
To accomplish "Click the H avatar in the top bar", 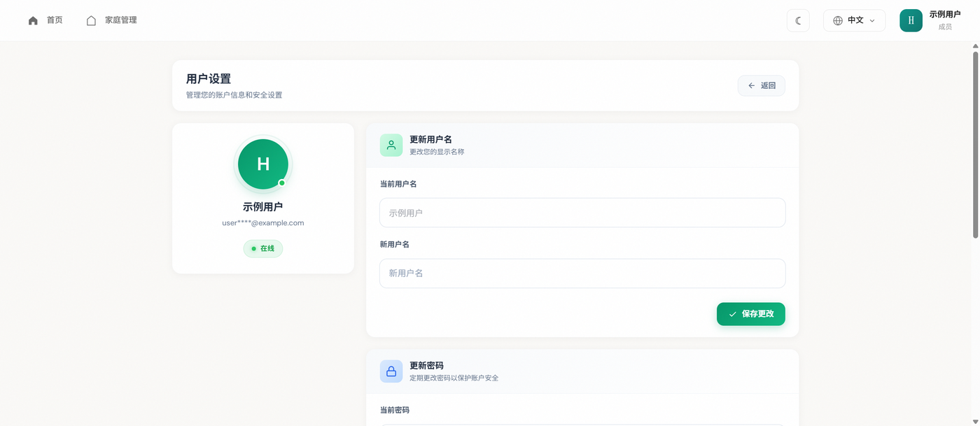I will pyautogui.click(x=911, y=20).
